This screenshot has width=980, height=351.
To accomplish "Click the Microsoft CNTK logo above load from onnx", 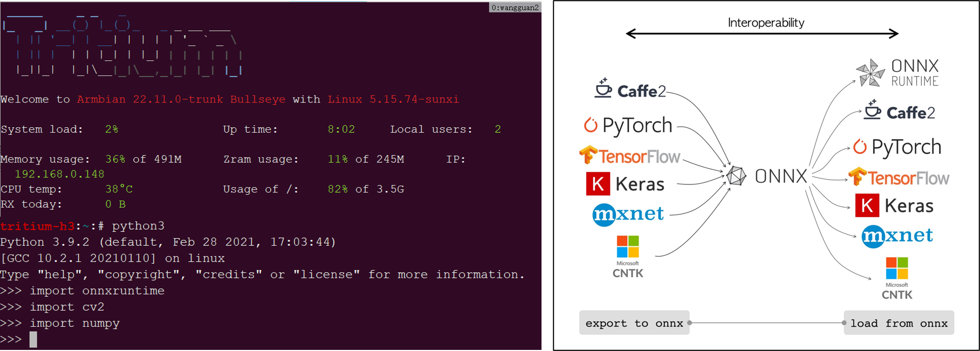I will point(897,278).
